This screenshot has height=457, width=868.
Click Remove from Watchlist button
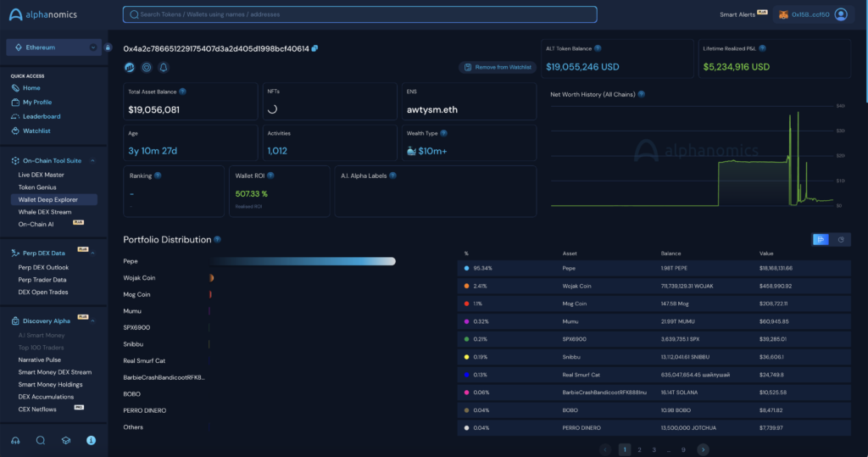tap(497, 67)
